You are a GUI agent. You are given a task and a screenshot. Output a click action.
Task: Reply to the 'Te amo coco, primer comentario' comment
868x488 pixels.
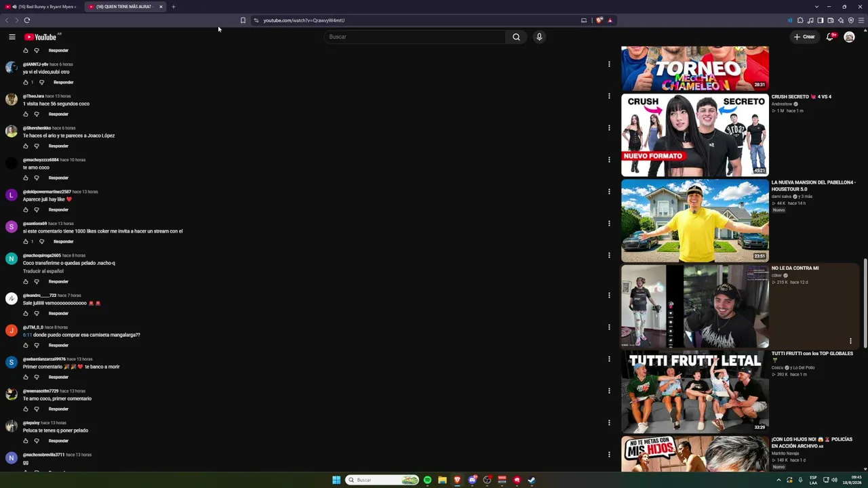point(58,409)
